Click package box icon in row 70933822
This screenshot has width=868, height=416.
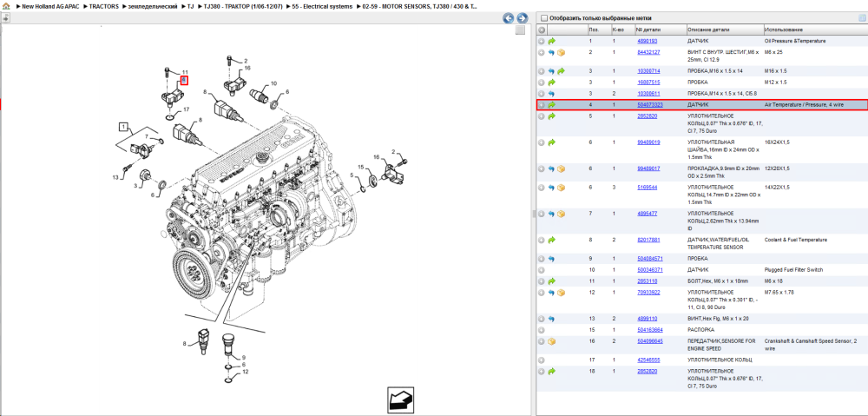click(x=561, y=293)
